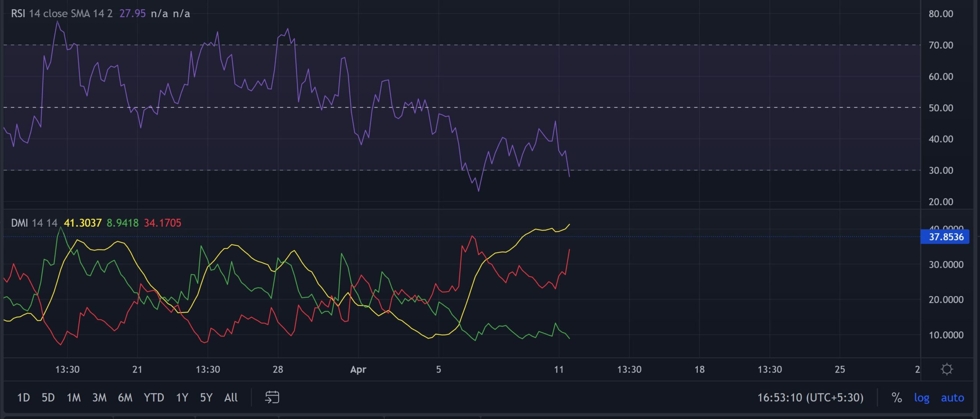980x419 pixels.
Task: Switch chart range to 1D
Action: click(x=23, y=398)
